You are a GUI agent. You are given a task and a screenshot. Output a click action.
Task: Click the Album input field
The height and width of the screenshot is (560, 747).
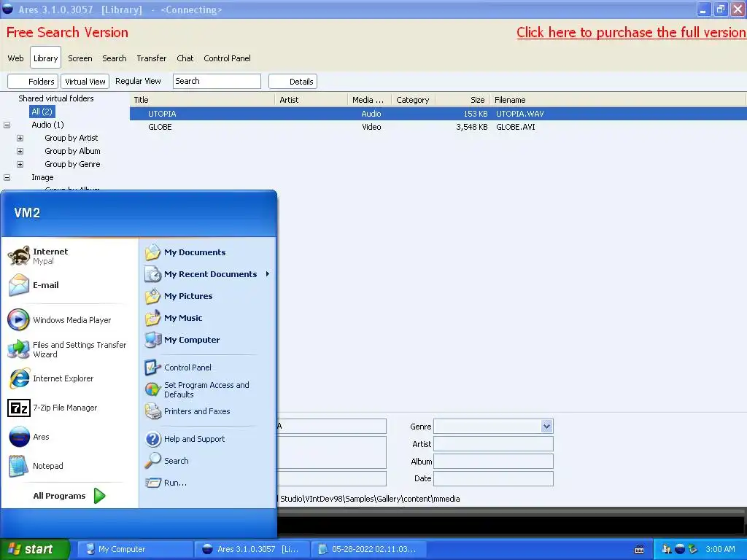tap(493, 461)
